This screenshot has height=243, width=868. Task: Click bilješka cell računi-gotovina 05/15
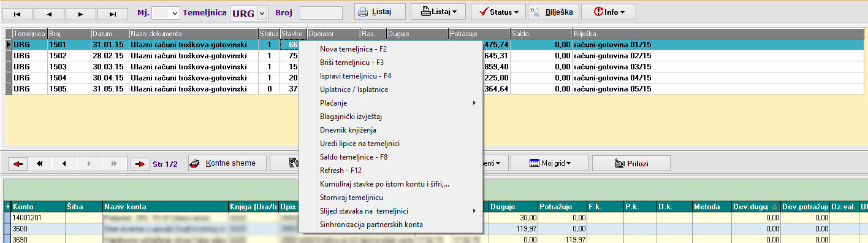pos(718,89)
